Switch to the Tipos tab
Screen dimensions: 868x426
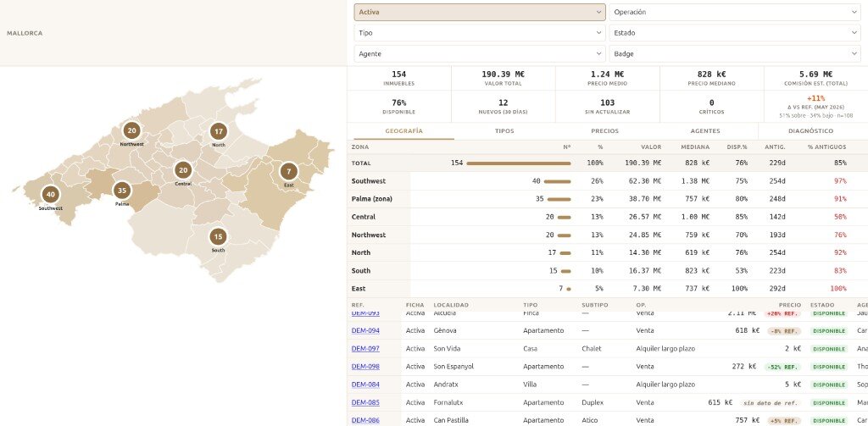pyautogui.click(x=504, y=131)
